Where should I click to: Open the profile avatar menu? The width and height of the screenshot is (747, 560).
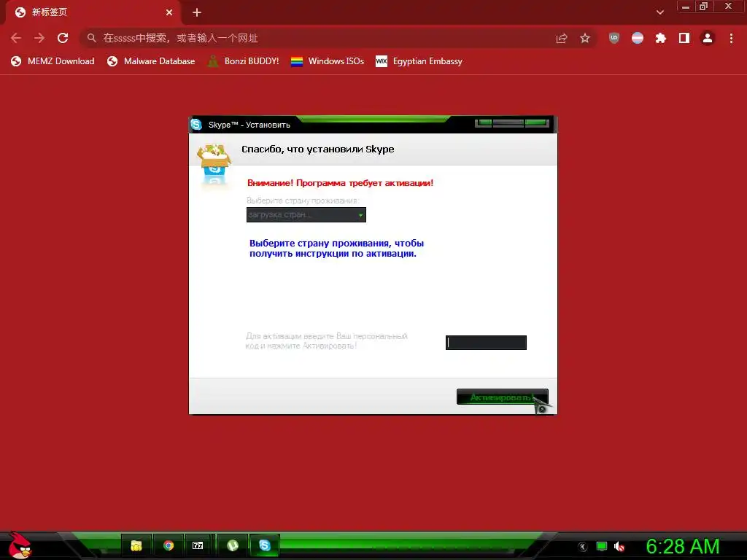point(708,38)
